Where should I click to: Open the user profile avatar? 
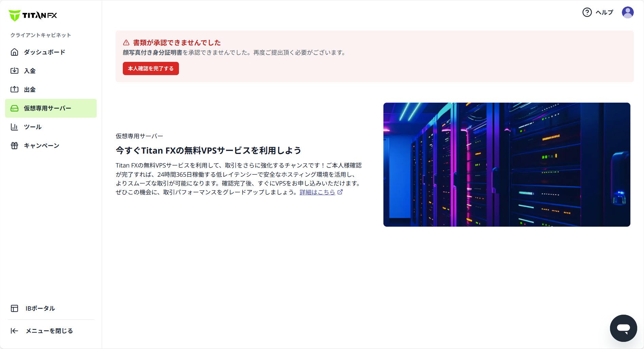(x=628, y=12)
